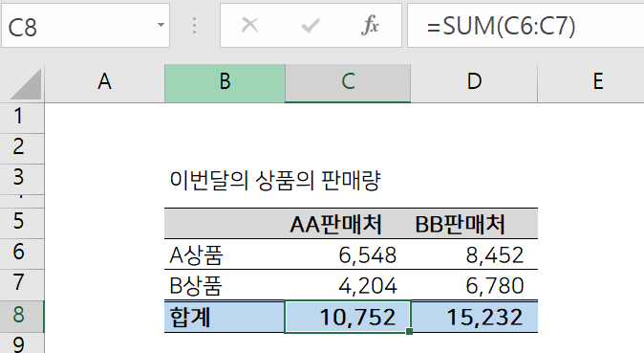Select row 3 header
The width and height of the screenshot is (644, 353).
tap(22, 179)
